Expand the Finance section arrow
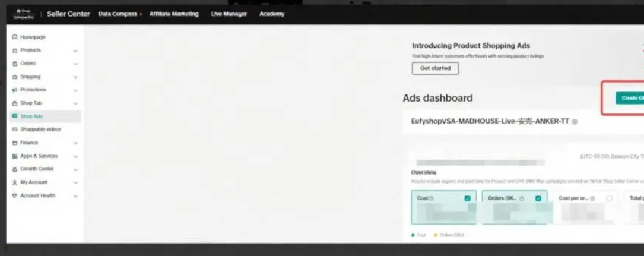Screen dimensions: 644x256 coord(75,143)
